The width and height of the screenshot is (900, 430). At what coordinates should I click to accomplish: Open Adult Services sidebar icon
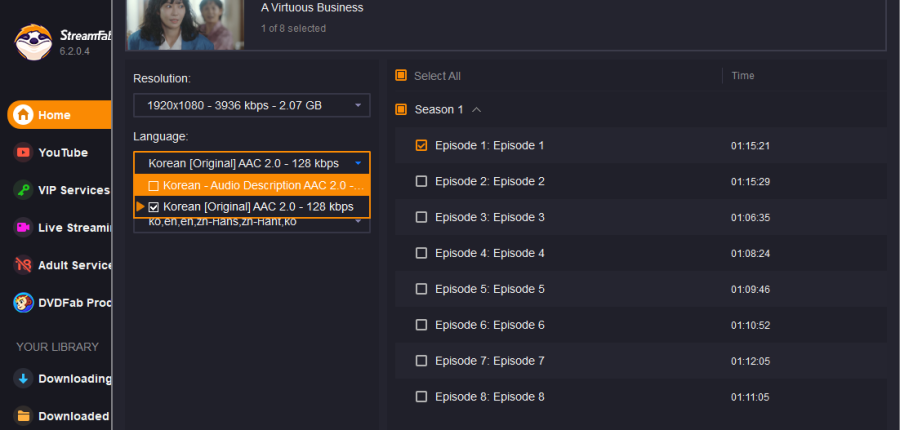(x=22, y=264)
